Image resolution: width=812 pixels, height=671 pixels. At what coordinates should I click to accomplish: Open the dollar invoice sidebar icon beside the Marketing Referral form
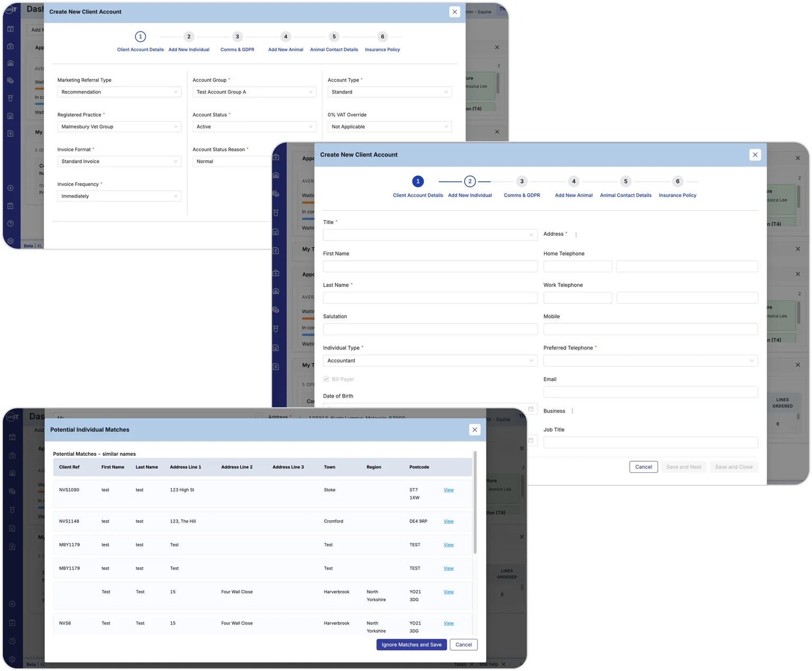[x=11, y=133]
